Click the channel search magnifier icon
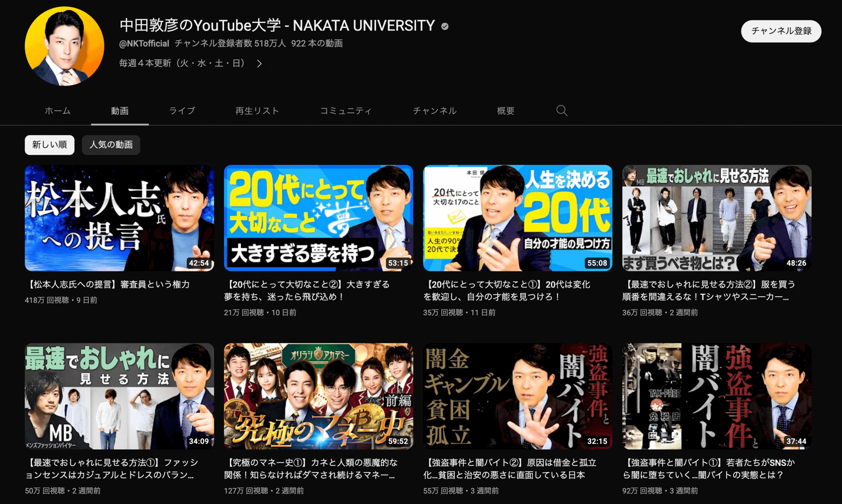This screenshot has width=842, height=504. tap(561, 111)
